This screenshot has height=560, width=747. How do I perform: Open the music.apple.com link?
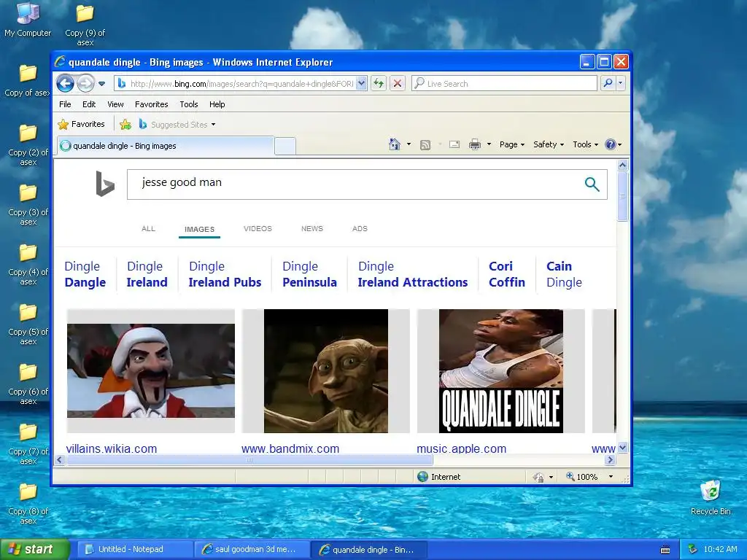461,448
